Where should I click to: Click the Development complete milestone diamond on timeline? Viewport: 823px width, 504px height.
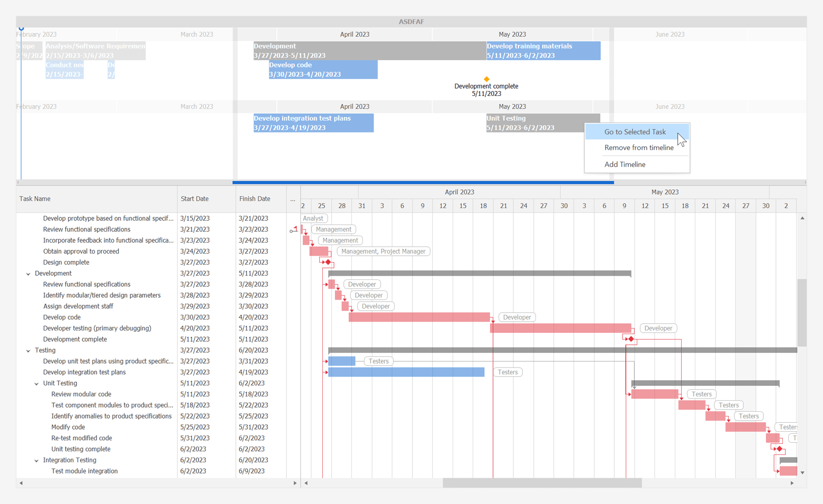(486, 79)
